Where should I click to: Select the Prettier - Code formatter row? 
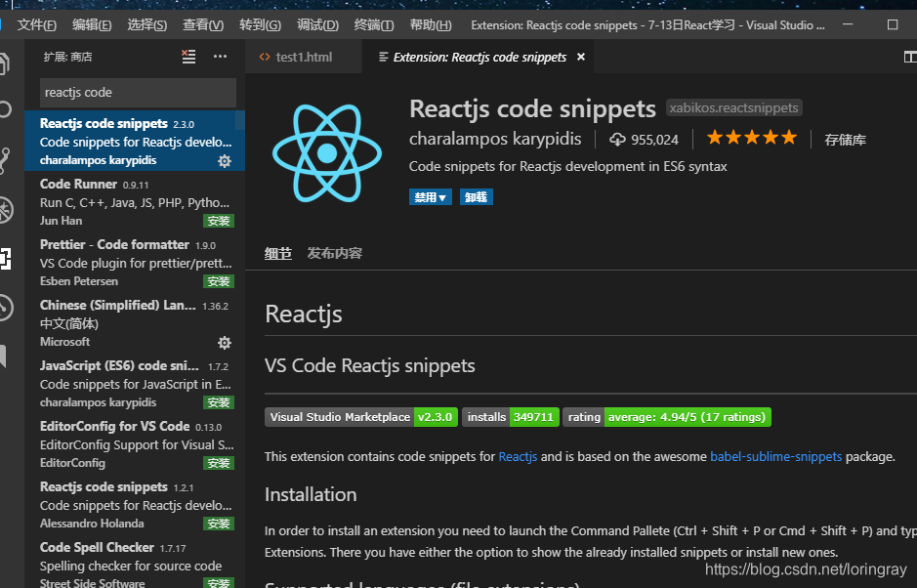point(135,262)
